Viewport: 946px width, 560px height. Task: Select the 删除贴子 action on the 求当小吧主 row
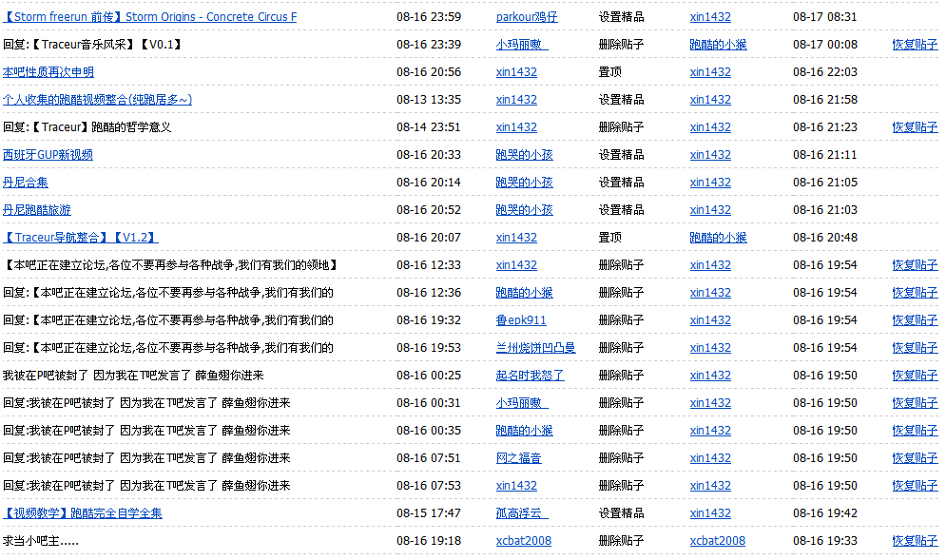pos(621,541)
